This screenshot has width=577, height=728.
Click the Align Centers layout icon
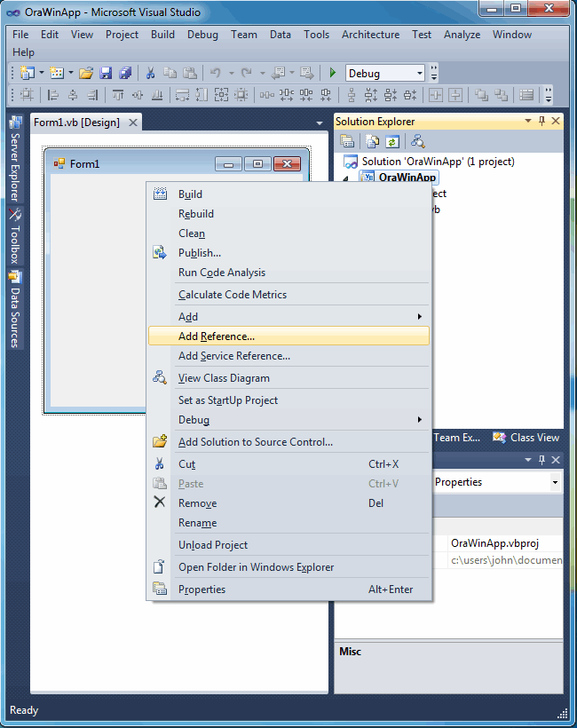[73, 95]
